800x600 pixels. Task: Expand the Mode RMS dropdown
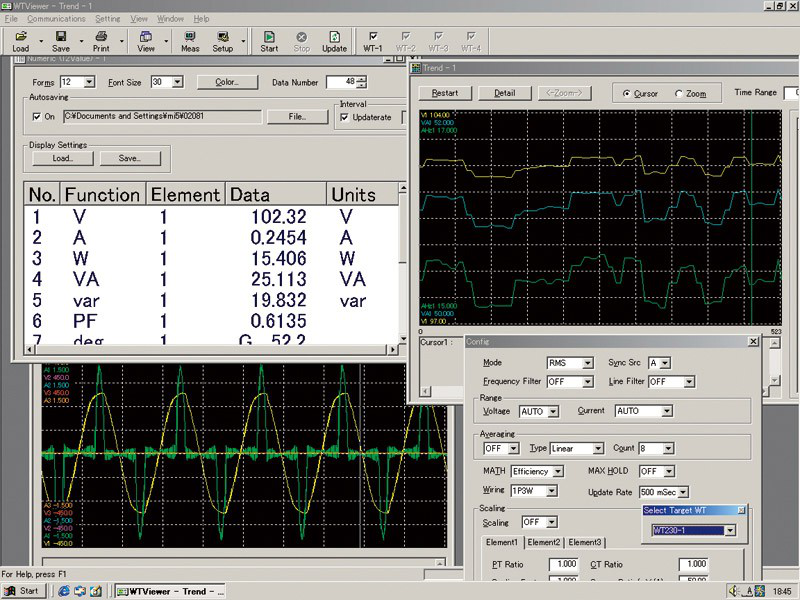(x=570, y=363)
